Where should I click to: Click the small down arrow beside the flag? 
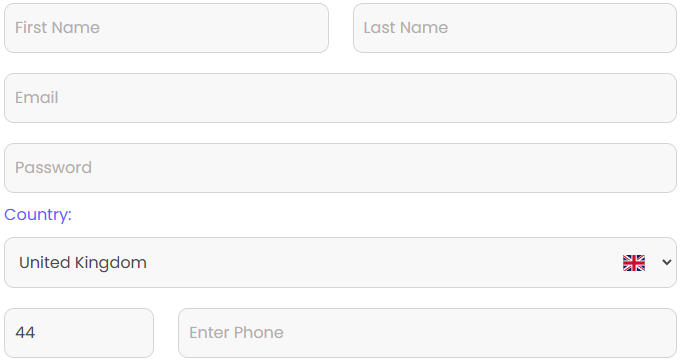667,263
